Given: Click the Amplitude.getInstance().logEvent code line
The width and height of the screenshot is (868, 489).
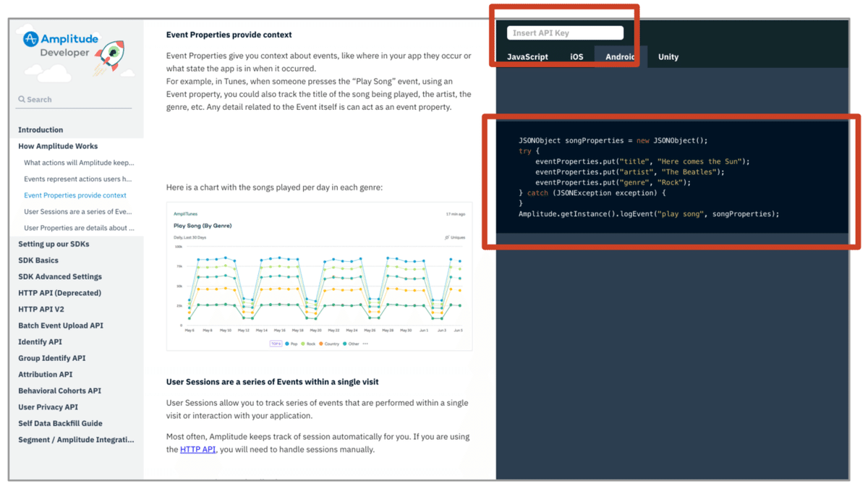Looking at the screenshot, I should (649, 213).
